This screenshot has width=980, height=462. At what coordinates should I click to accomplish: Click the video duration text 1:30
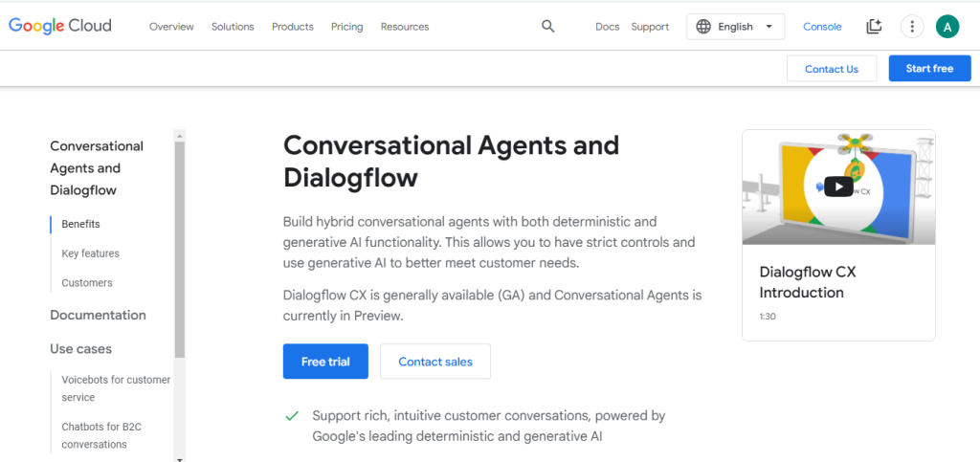768,317
